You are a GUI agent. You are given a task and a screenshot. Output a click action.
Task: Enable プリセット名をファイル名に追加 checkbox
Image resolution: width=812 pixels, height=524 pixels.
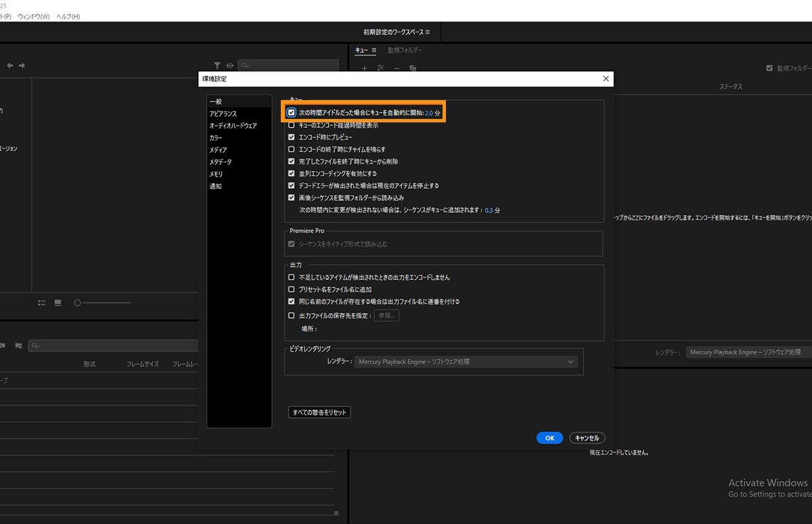pyautogui.click(x=292, y=289)
